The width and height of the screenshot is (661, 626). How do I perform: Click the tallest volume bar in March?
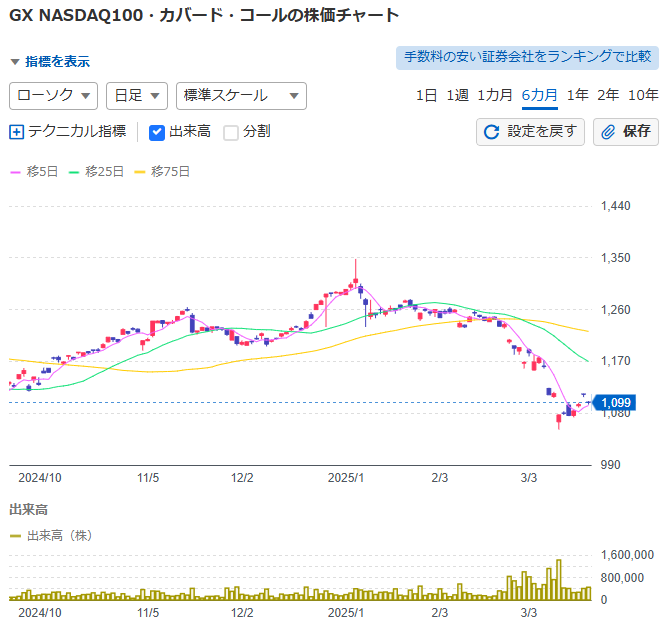point(559,580)
